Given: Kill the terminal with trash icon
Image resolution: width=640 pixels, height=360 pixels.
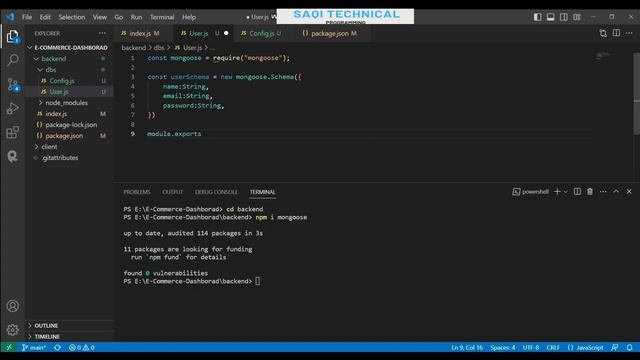Looking at the screenshot, I should pos(590,191).
